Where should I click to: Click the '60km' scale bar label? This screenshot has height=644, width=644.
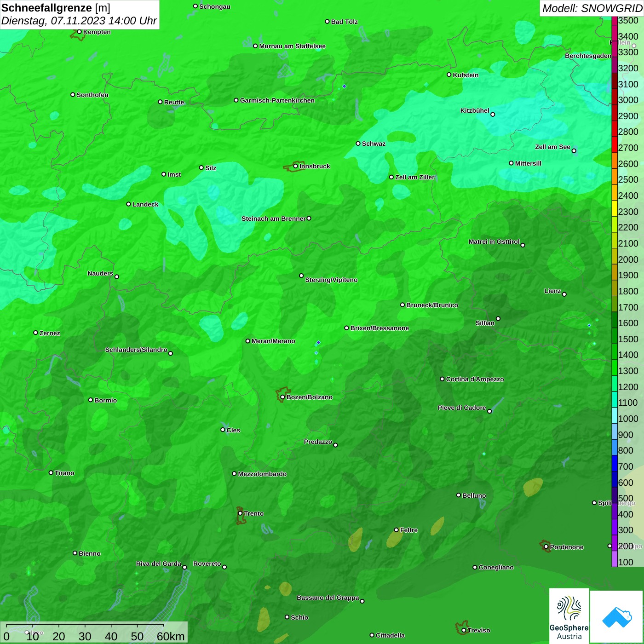(171, 636)
